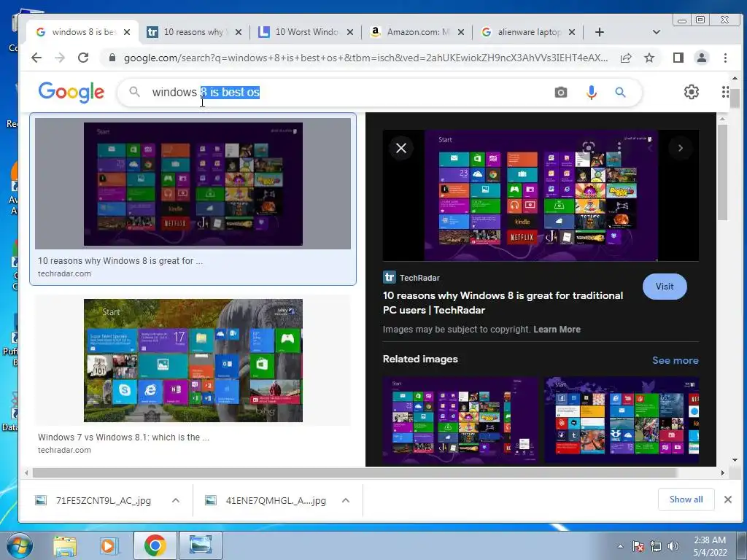
Task: Go back to the previous page
Action: (36, 58)
